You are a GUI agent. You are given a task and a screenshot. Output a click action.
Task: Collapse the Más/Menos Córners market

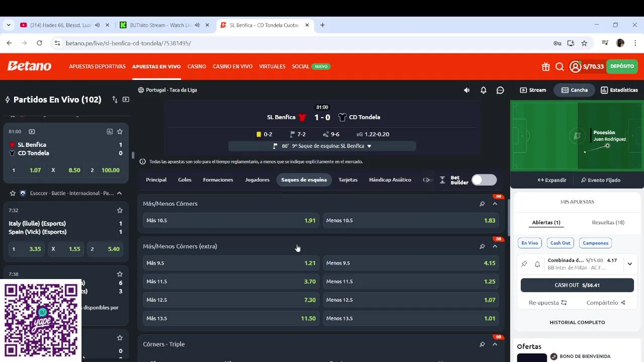[x=495, y=204]
